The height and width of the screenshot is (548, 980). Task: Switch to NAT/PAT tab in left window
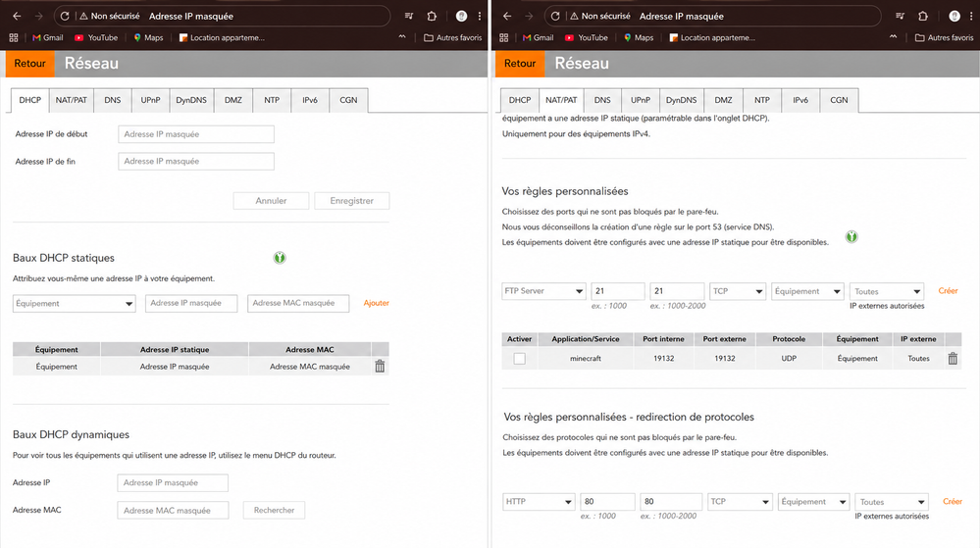72,100
